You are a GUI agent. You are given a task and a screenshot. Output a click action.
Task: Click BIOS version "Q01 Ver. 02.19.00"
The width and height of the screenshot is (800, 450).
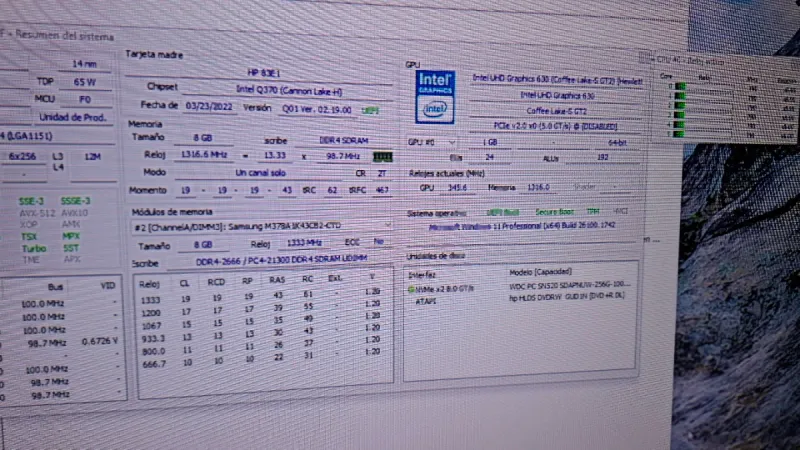pyautogui.click(x=316, y=109)
